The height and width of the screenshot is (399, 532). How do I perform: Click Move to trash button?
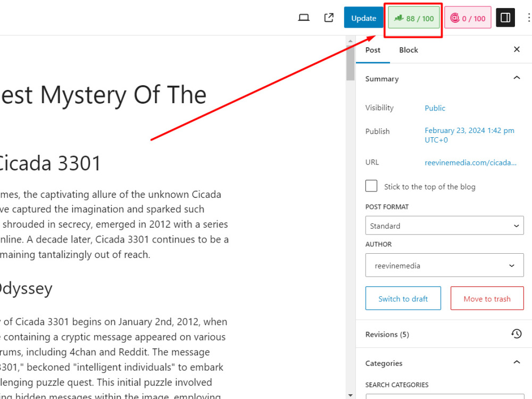[x=487, y=298]
